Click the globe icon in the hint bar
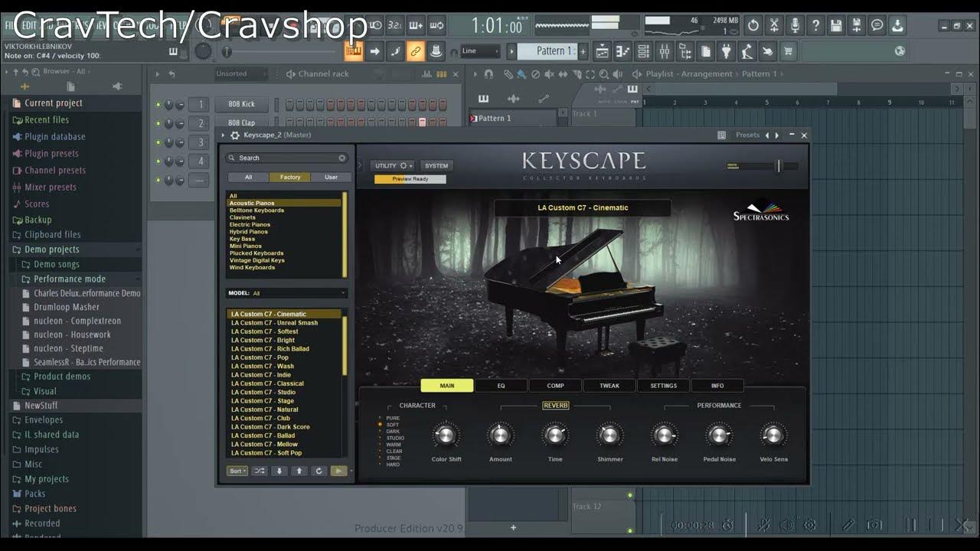 click(900, 51)
